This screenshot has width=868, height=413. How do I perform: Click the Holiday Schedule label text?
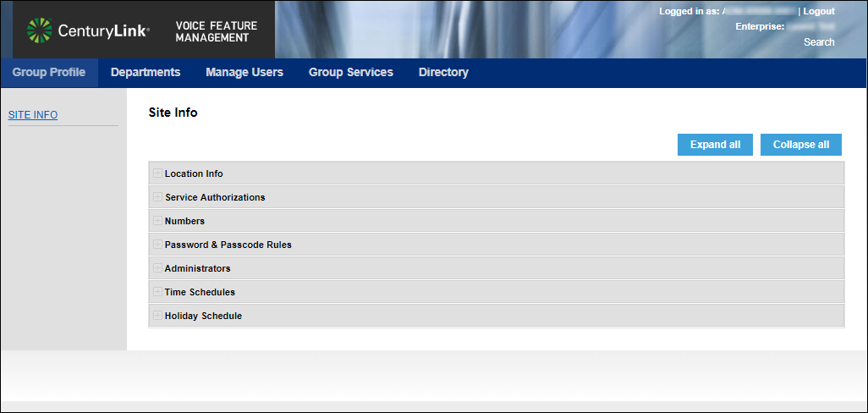pyautogui.click(x=203, y=317)
